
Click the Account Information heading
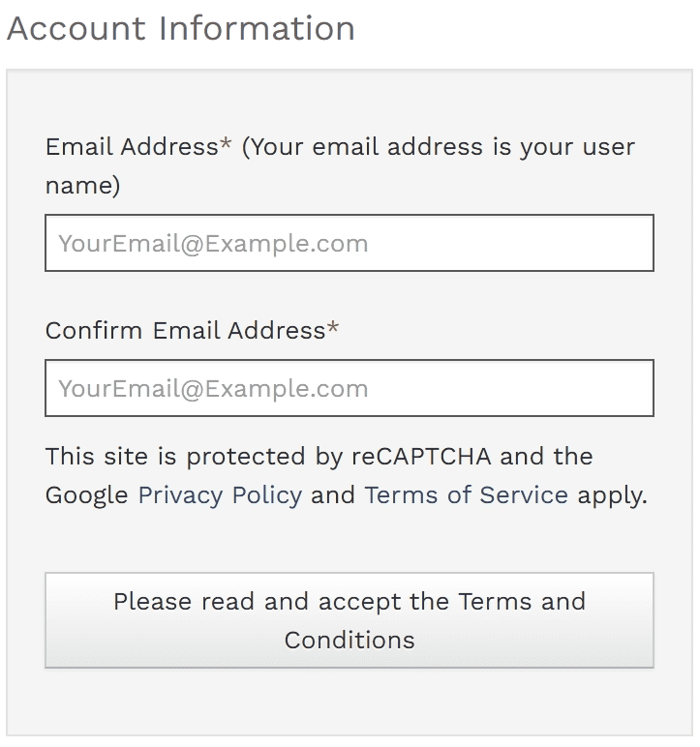click(x=180, y=29)
